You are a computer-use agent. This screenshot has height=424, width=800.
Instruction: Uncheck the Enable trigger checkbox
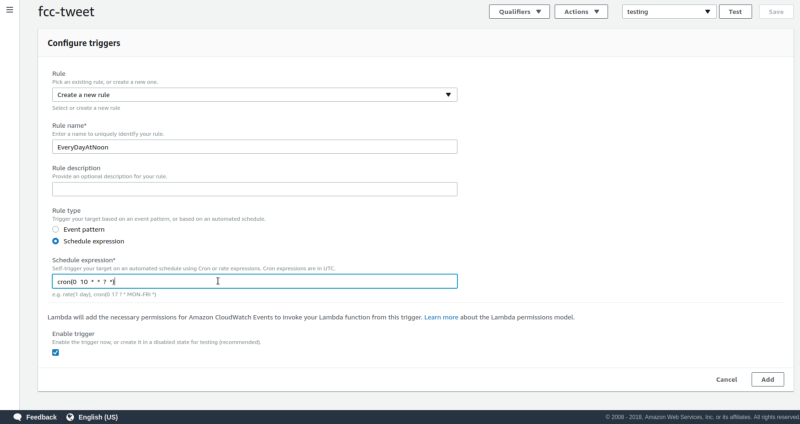pyautogui.click(x=56, y=353)
